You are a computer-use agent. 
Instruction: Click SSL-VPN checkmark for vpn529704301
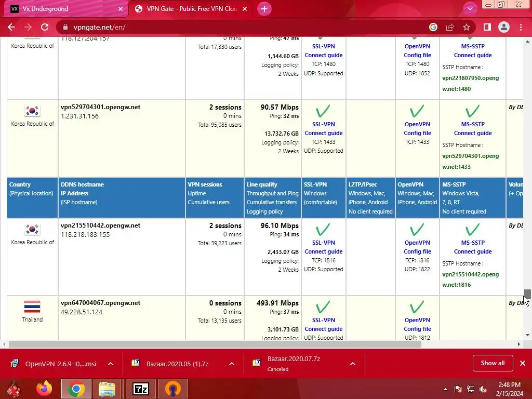point(323,111)
